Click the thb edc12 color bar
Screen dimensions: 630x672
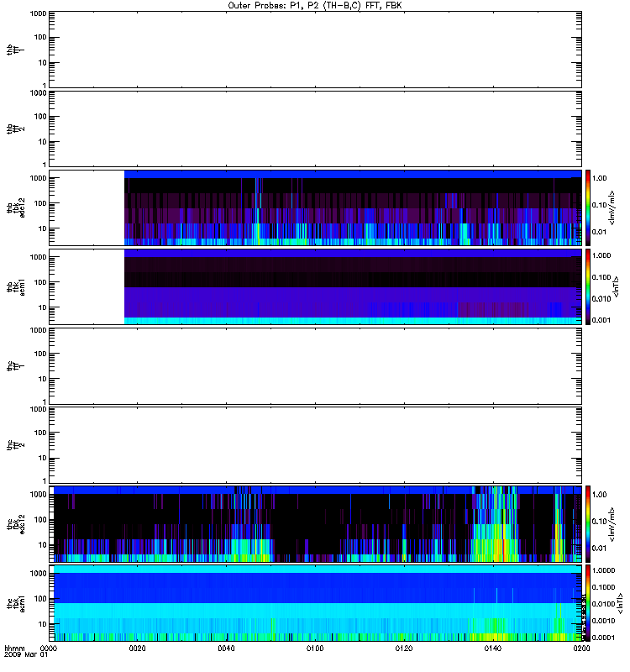[587, 207]
